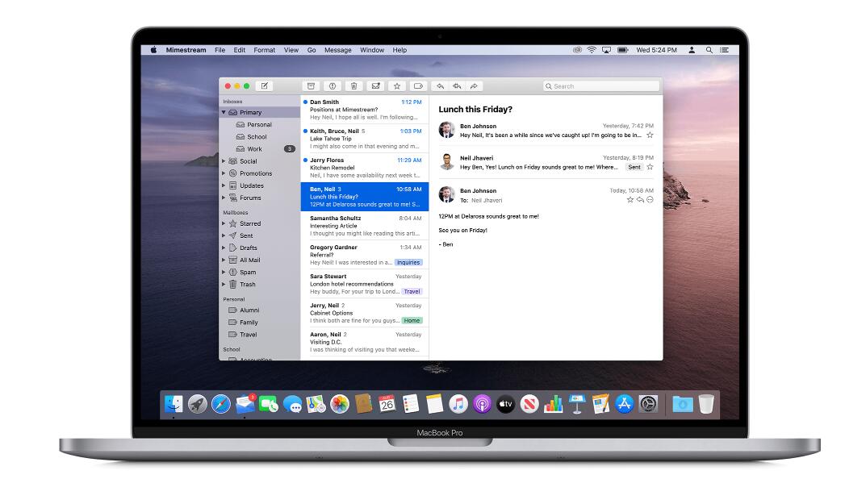Reply all from the toolbar
This screenshot has width=845, height=504.
coord(457,86)
